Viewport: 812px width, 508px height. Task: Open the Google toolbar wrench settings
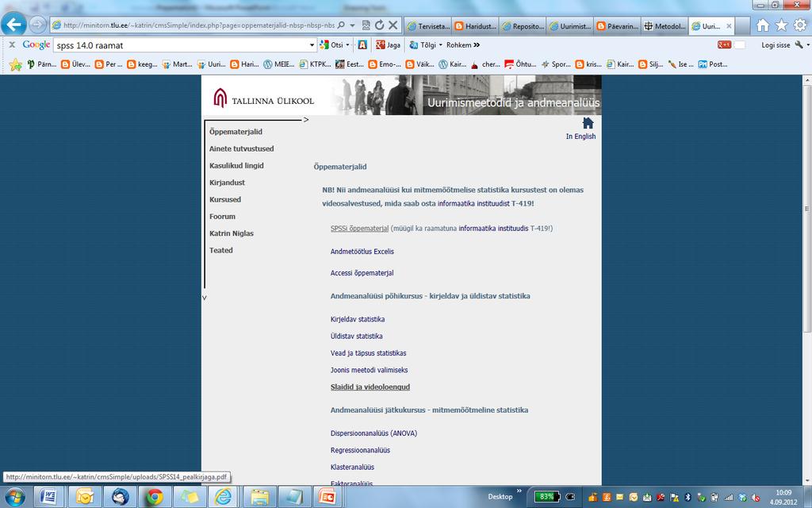[x=799, y=45]
